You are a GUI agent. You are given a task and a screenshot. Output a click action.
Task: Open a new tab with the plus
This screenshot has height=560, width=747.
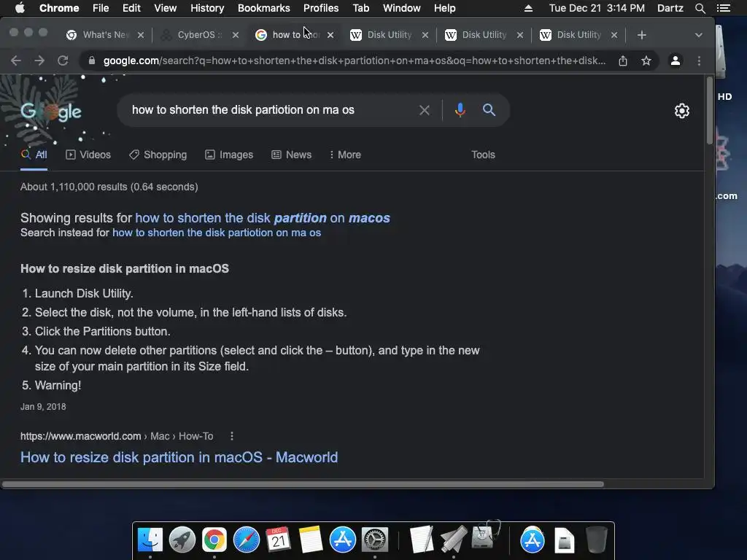[642, 35]
